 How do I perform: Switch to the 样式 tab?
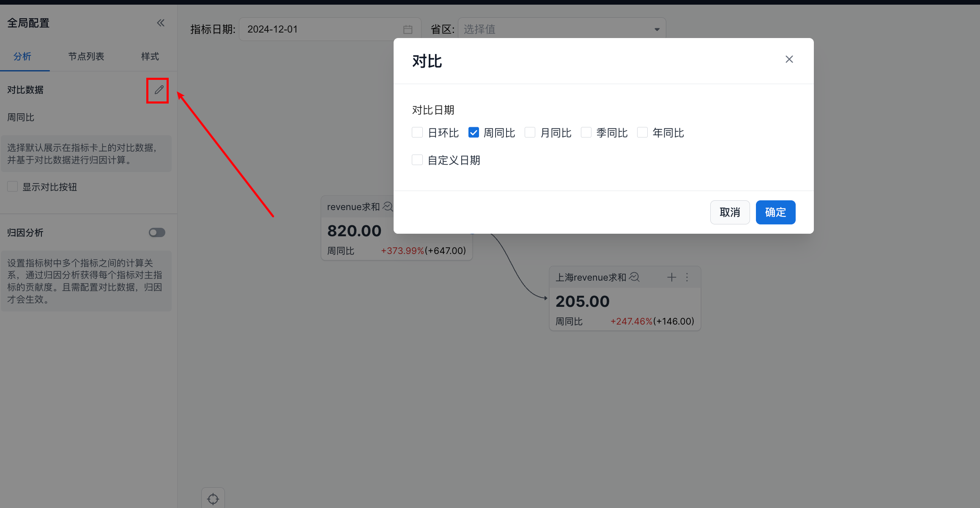click(150, 57)
